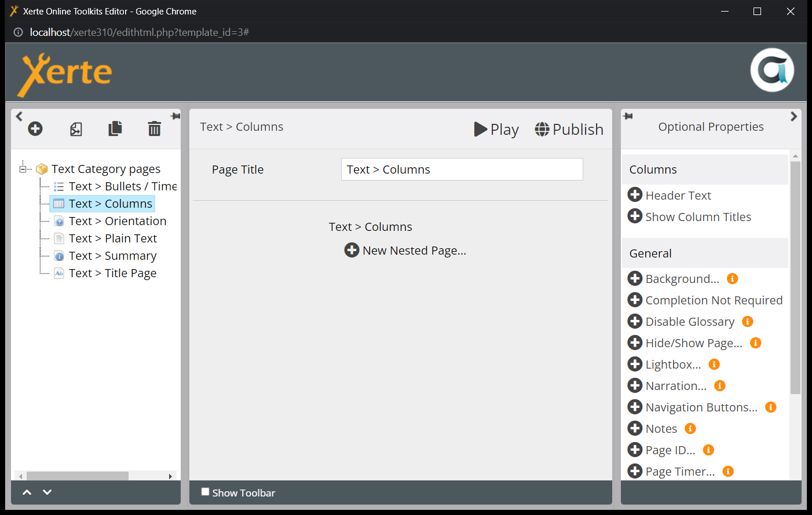
Task: Click the add new page plus icon
Action: (35, 128)
